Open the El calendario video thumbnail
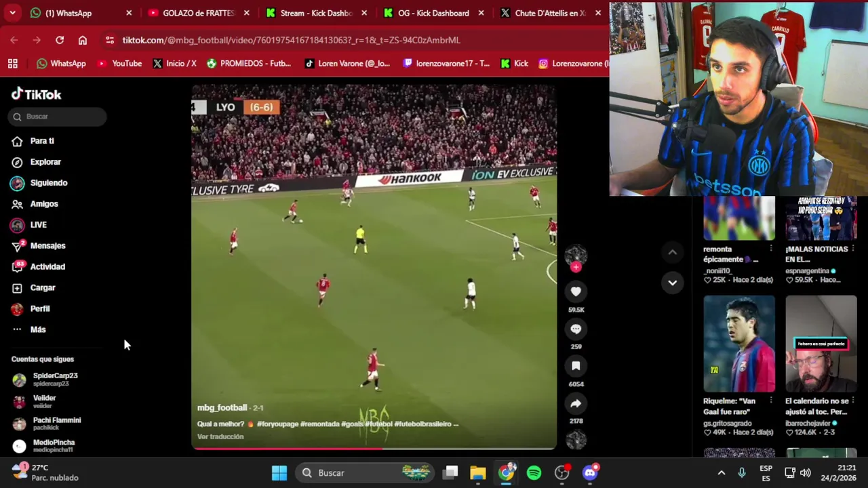The width and height of the screenshot is (868, 488). [821, 344]
